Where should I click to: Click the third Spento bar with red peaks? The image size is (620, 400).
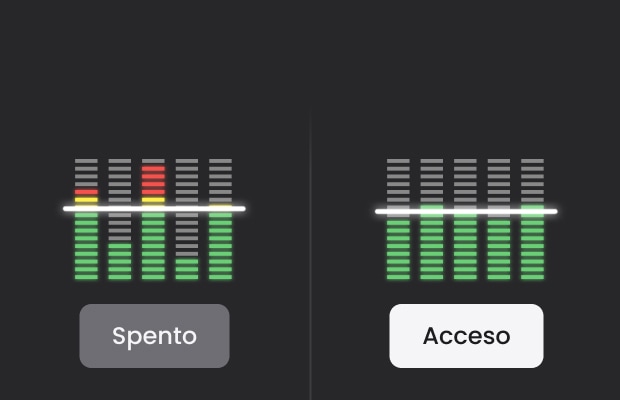coord(153,219)
